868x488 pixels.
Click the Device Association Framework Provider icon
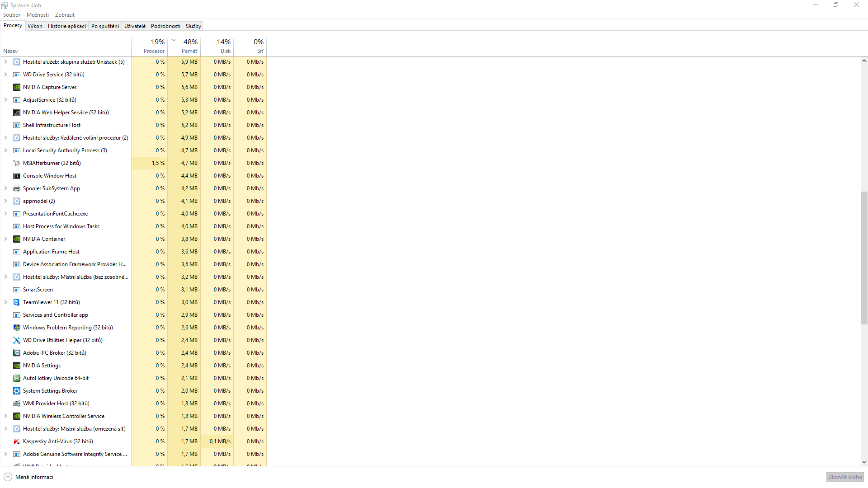pyautogui.click(x=17, y=264)
